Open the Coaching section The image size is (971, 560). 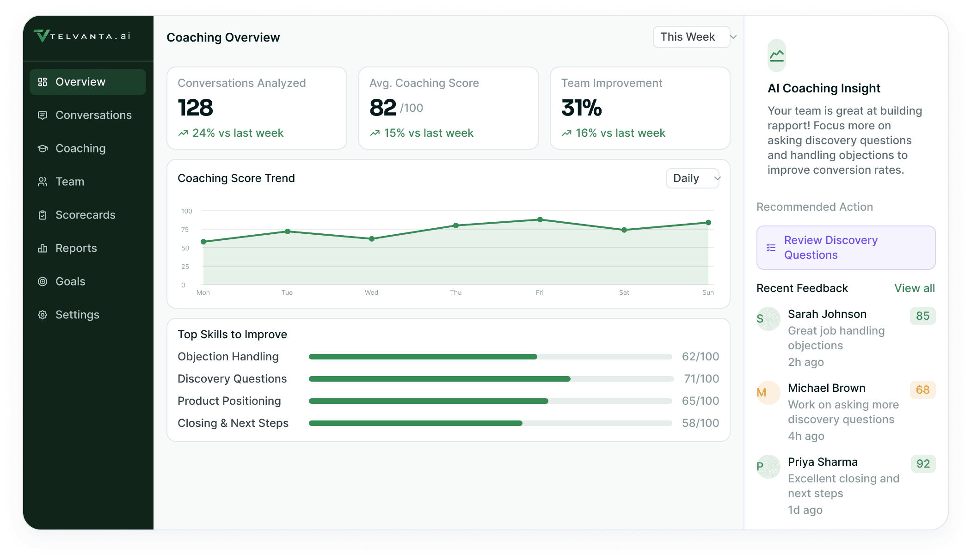(x=88, y=148)
